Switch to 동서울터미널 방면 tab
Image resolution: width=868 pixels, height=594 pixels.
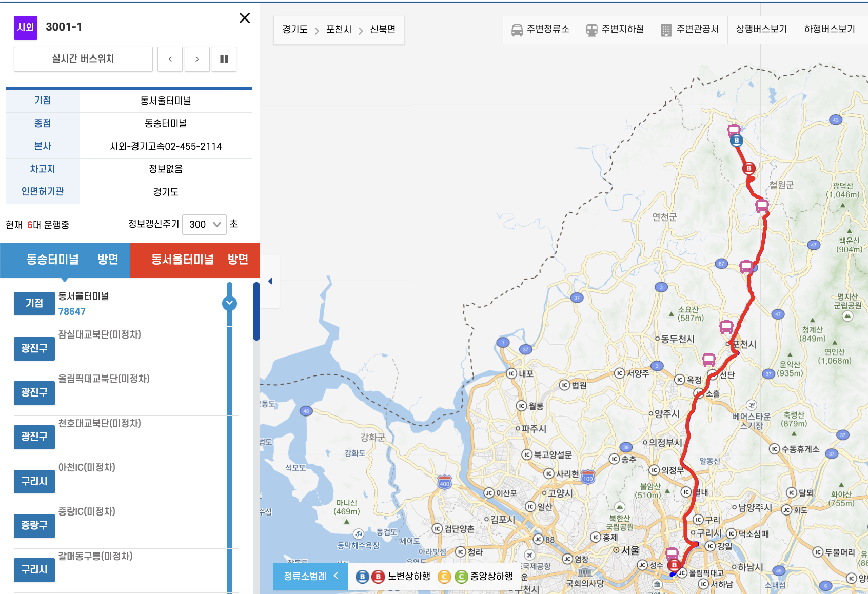coord(195,260)
